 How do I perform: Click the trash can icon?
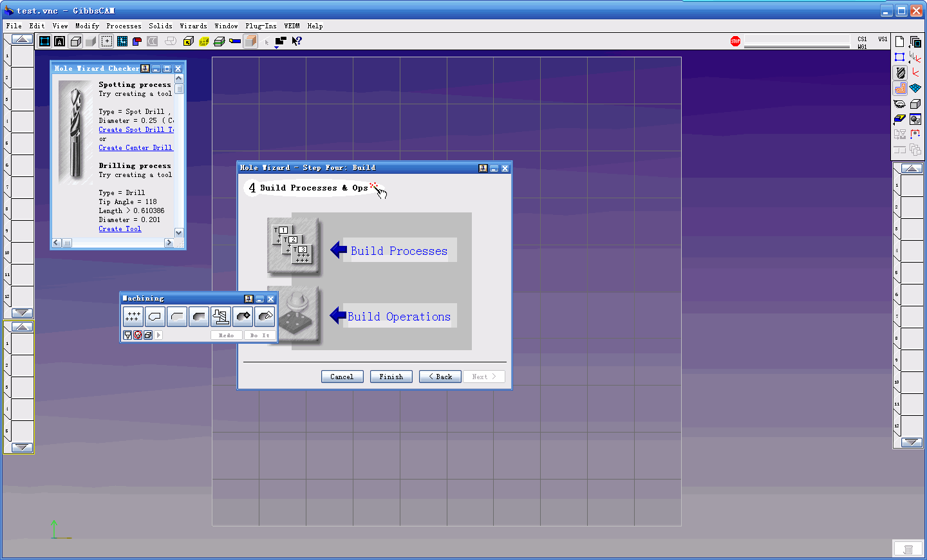coord(908,549)
